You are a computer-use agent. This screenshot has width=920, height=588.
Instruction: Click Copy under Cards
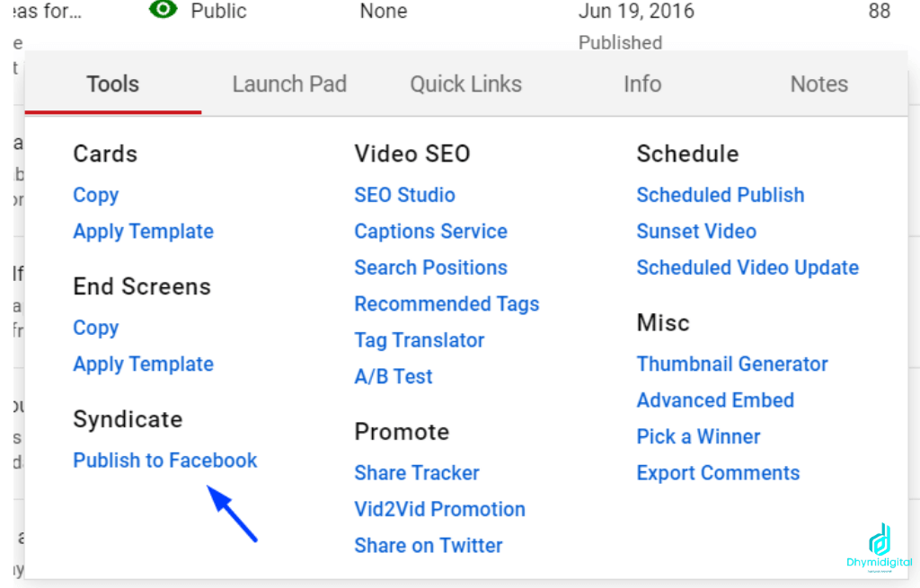pos(95,195)
